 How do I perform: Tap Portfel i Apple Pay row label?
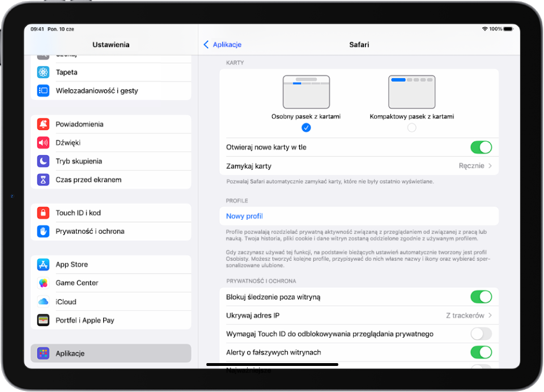pyautogui.click(x=85, y=320)
